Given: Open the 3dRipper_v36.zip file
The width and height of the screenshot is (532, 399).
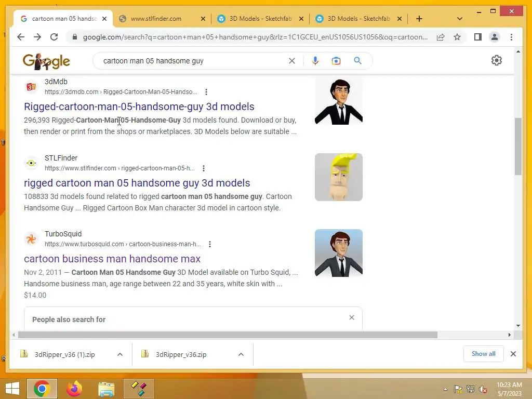Looking at the screenshot, I should tap(181, 354).
